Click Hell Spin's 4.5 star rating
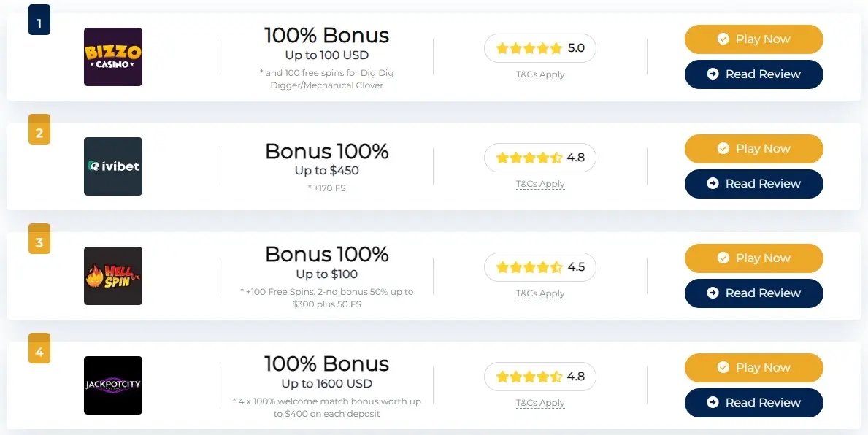 pos(540,267)
